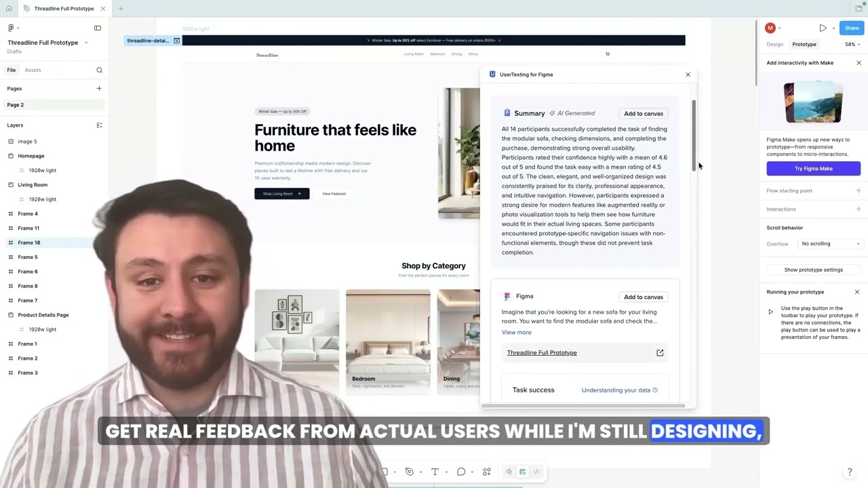Open the Understanding your data link

click(x=616, y=390)
